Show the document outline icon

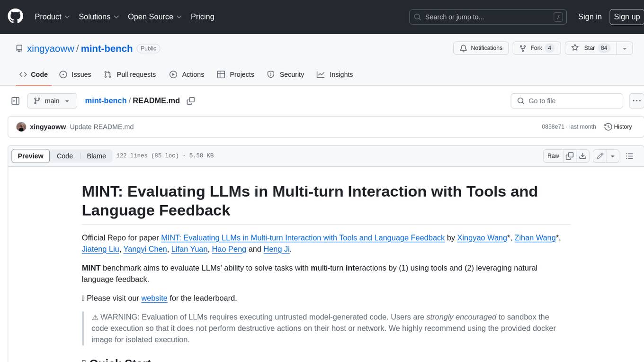click(x=629, y=156)
